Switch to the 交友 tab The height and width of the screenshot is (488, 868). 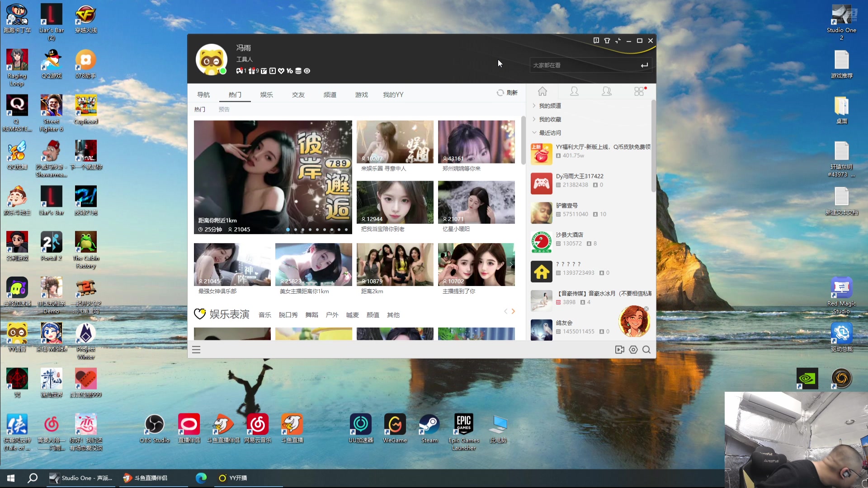[x=298, y=95]
